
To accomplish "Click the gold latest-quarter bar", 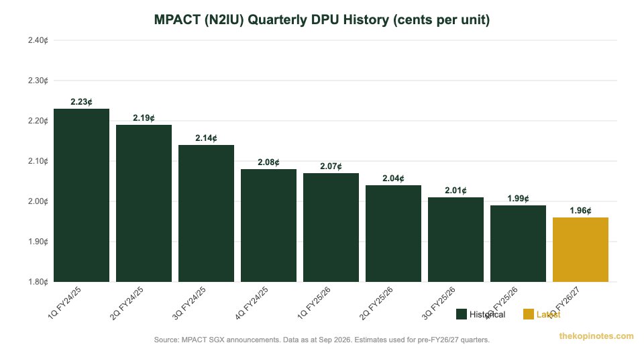I will point(581,250).
